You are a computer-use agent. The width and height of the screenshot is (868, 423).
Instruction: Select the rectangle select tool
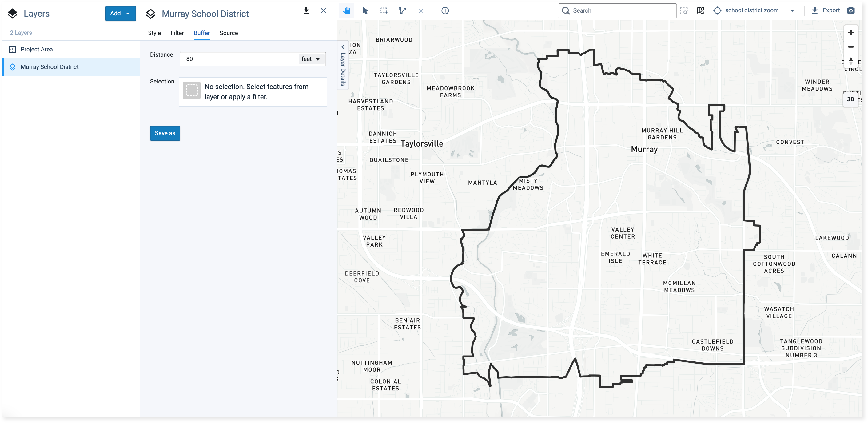384,10
